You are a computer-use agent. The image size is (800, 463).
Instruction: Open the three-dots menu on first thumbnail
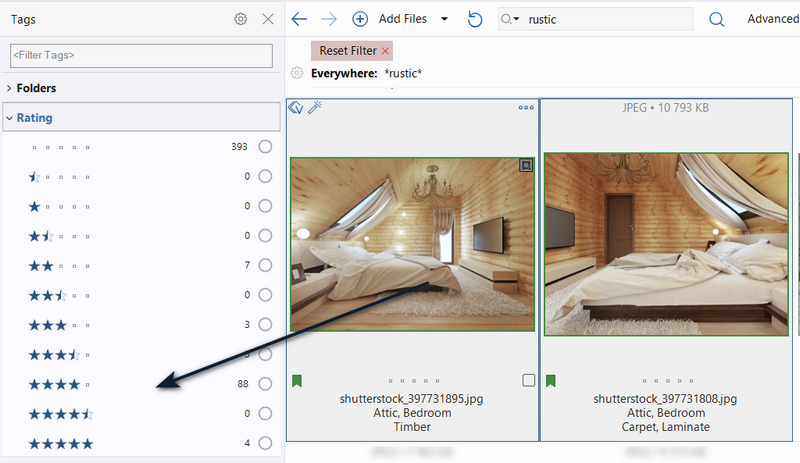(526, 108)
